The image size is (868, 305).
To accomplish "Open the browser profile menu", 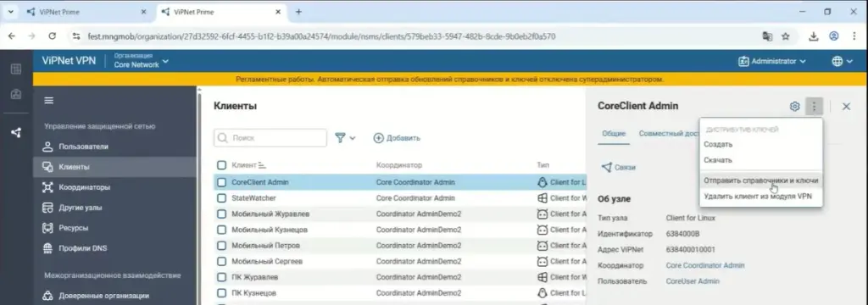I will tap(834, 36).
